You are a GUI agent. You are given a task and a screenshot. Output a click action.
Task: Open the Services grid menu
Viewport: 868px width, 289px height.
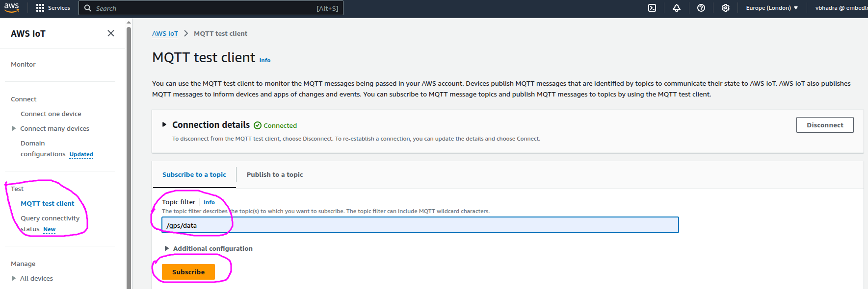tap(40, 8)
